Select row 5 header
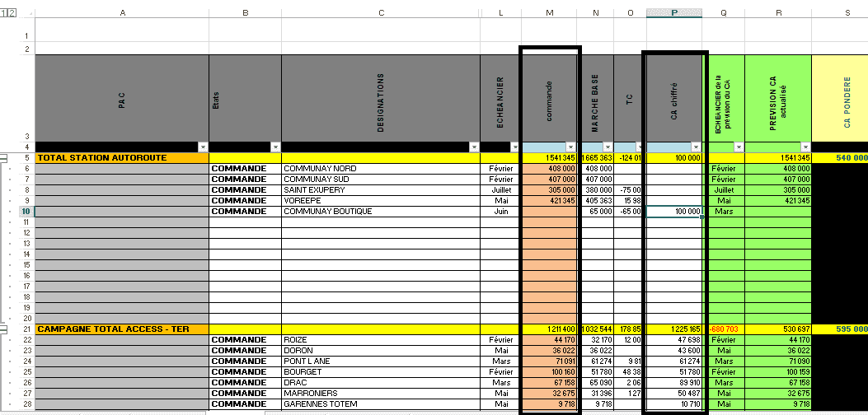 (x=26, y=158)
